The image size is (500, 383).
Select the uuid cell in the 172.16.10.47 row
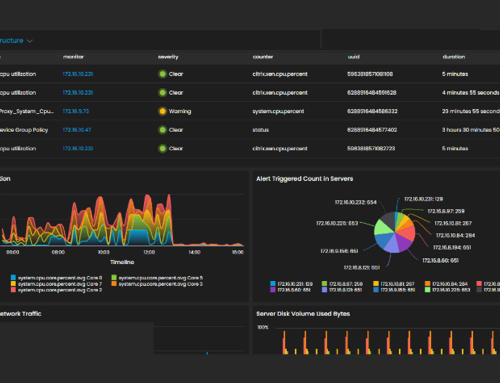(x=372, y=130)
